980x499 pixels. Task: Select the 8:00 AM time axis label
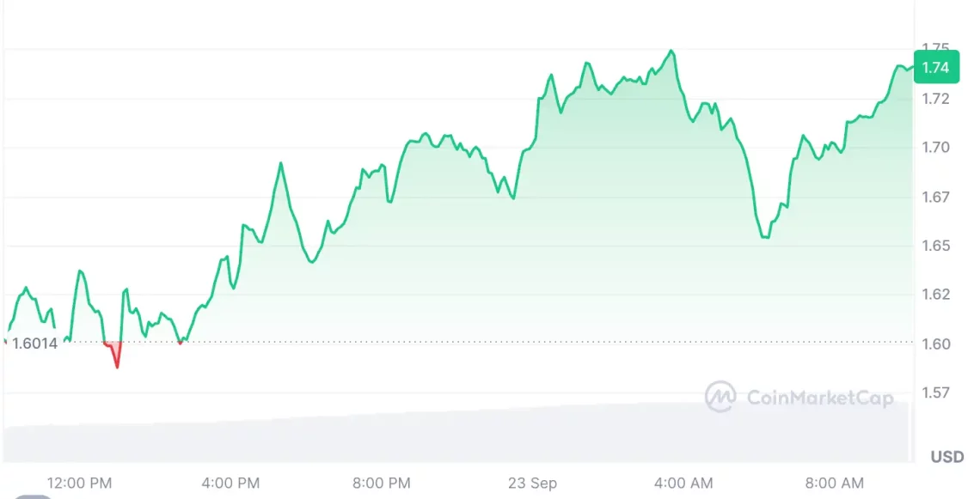pyautogui.click(x=835, y=484)
